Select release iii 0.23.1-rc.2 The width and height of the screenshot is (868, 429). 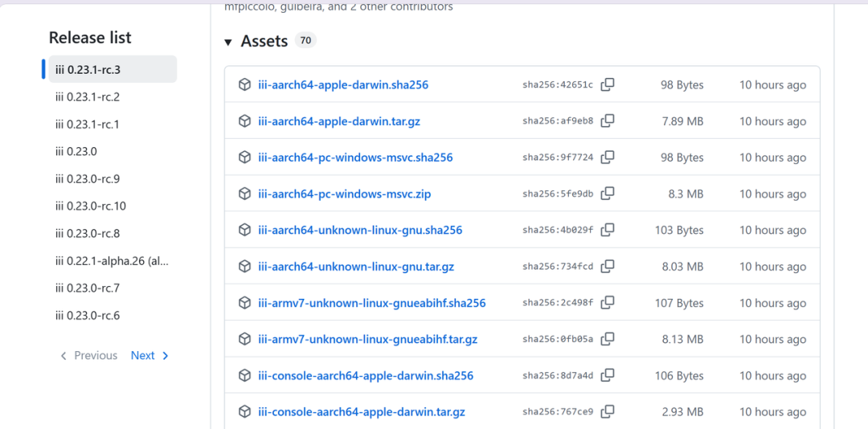click(88, 97)
